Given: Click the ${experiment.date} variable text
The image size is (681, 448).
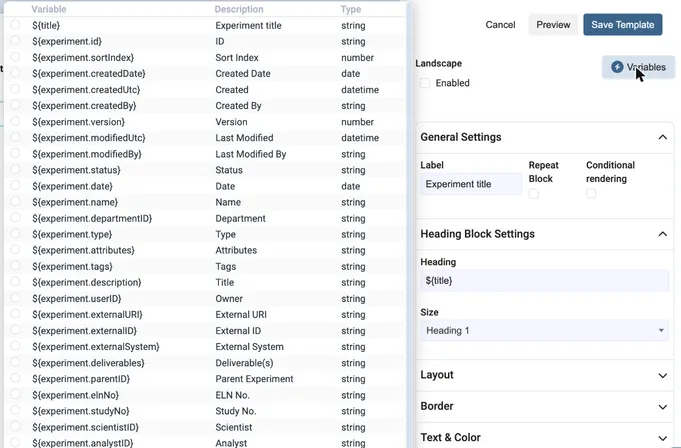Looking at the screenshot, I should 72,186.
